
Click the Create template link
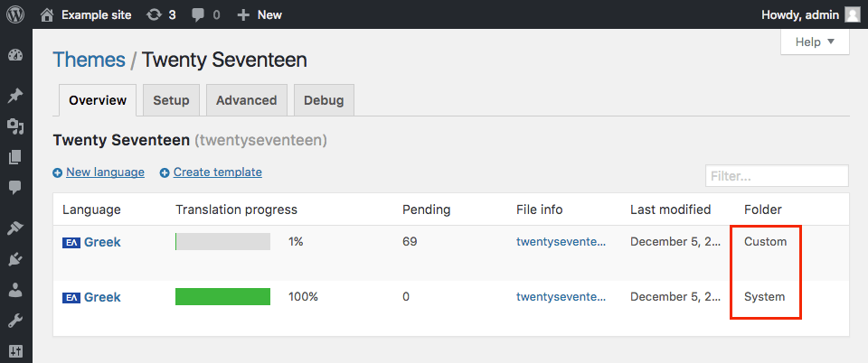217,172
